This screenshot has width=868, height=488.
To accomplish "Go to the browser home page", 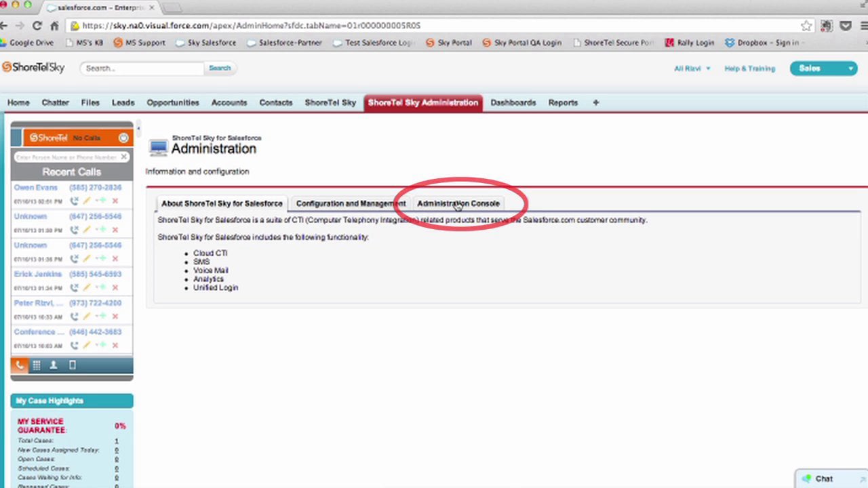I will pyautogui.click(x=54, y=26).
